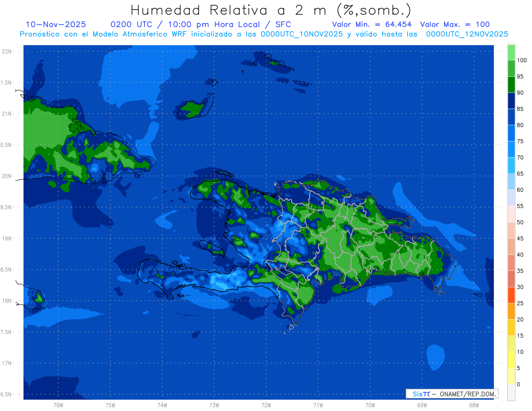Choose the yellow swatch between 10 and 15
This screenshot has width=532, height=411.
tap(511, 343)
